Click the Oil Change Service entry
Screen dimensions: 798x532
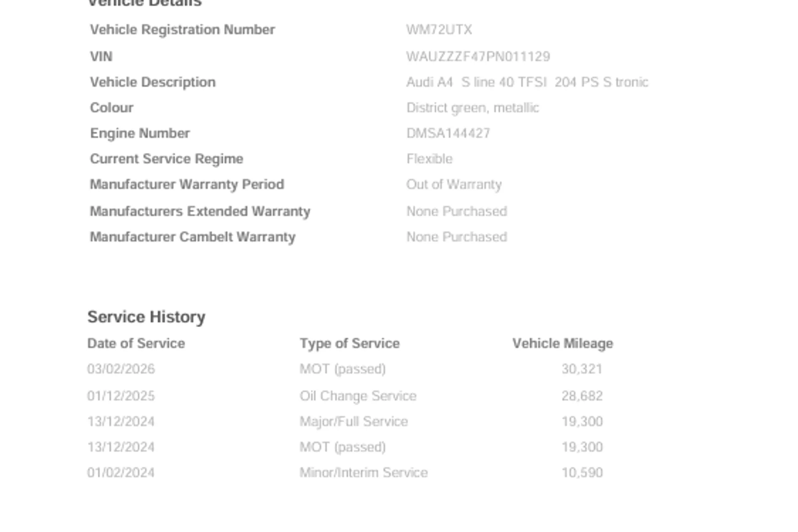pos(358,396)
